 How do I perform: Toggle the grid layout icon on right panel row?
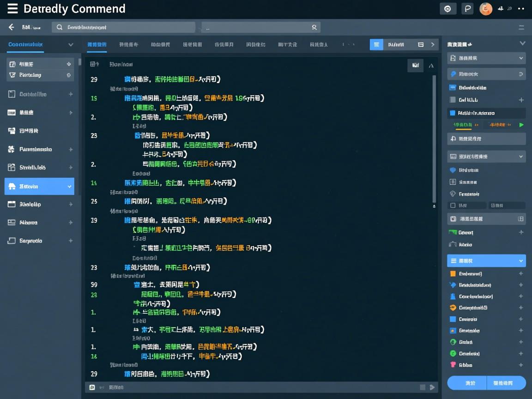[x=520, y=219]
